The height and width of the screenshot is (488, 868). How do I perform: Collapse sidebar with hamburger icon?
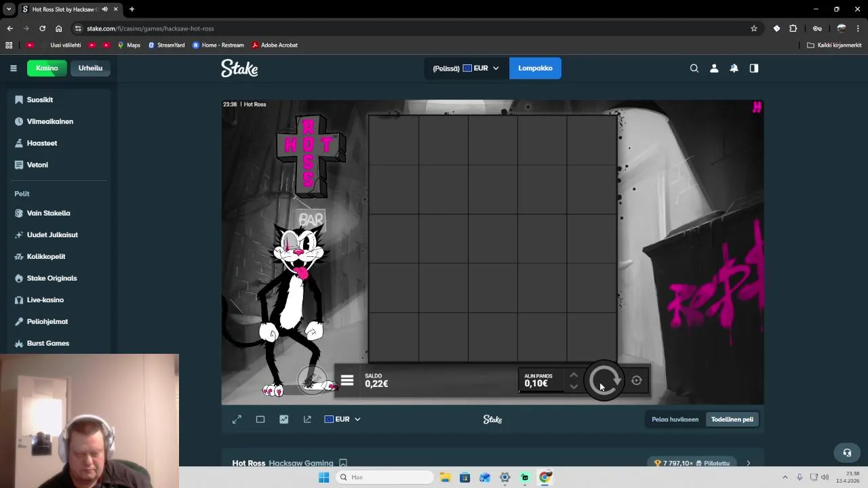coord(13,68)
